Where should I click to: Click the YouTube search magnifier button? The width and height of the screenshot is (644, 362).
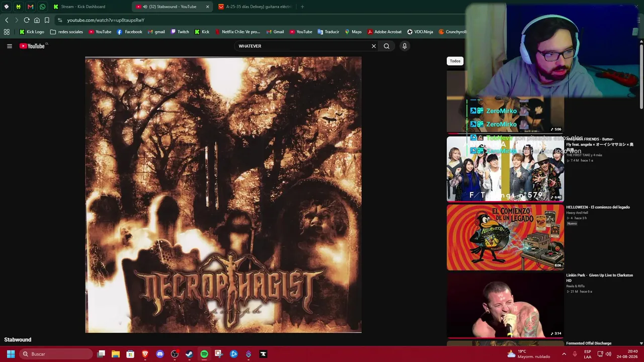(x=386, y=46)
